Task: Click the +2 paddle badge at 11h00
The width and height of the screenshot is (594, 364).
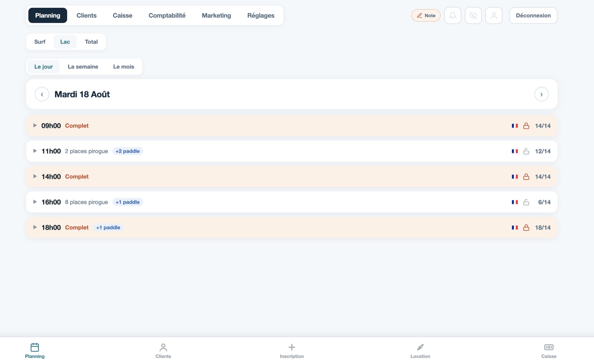Action: point(128,151)
